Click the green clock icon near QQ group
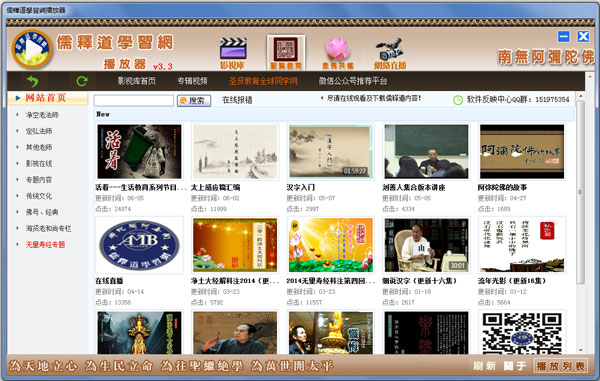 (458, 100)
